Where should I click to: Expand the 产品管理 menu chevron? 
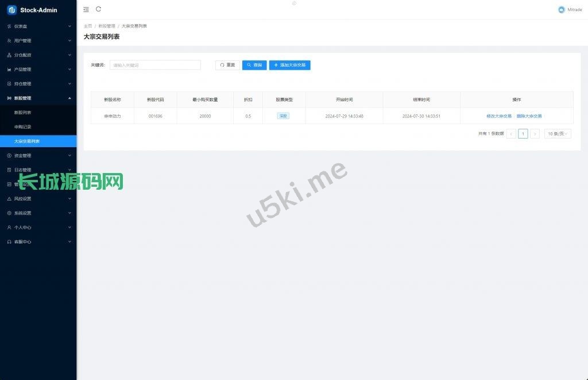click(x=69, y=70)
